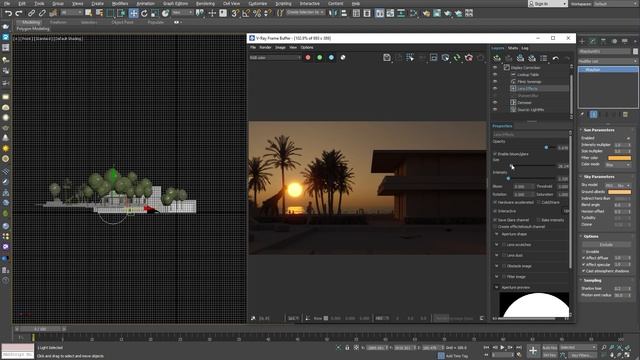Screen dimensions: 640x360
Task: Activate the Select and Link tool
Action: 31,13
